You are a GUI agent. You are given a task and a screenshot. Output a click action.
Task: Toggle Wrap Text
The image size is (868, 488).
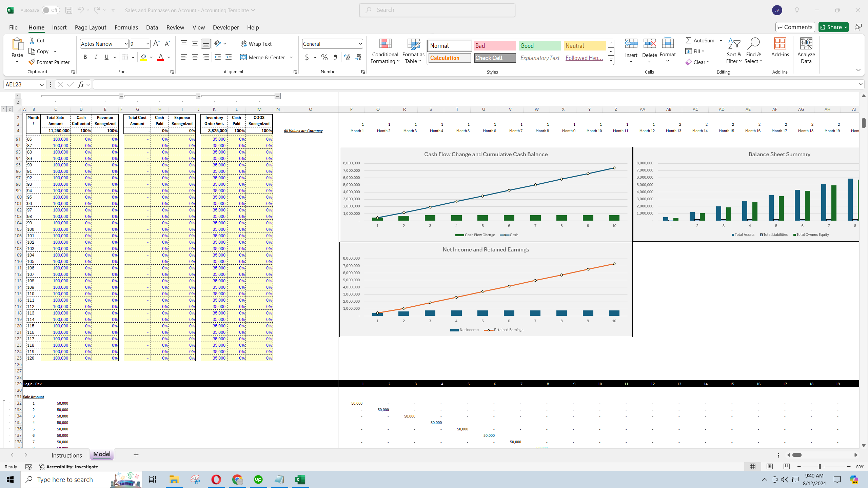click(256, 44)
